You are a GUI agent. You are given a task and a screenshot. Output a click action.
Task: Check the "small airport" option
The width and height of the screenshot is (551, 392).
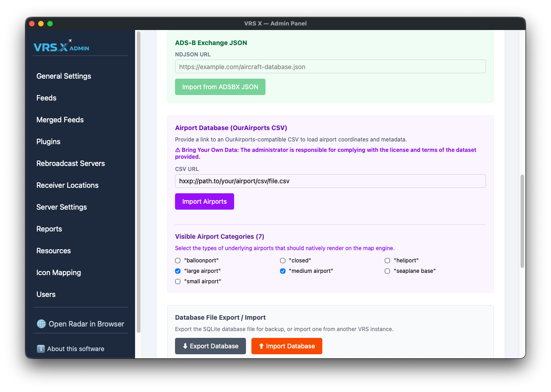178,281
